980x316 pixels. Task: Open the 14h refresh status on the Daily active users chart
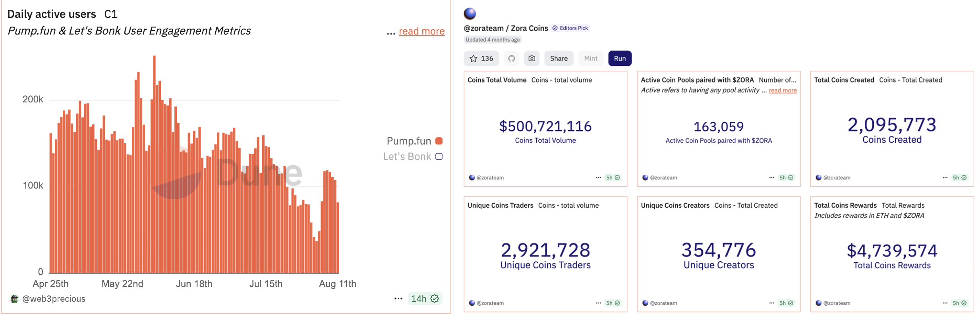click(x=425, y=299)
